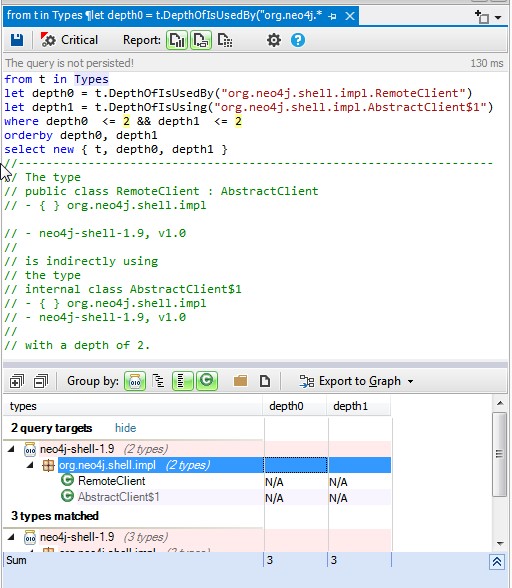
Task: Toggle Group by namespace hierarchy icon
Action: click(159, 381)
